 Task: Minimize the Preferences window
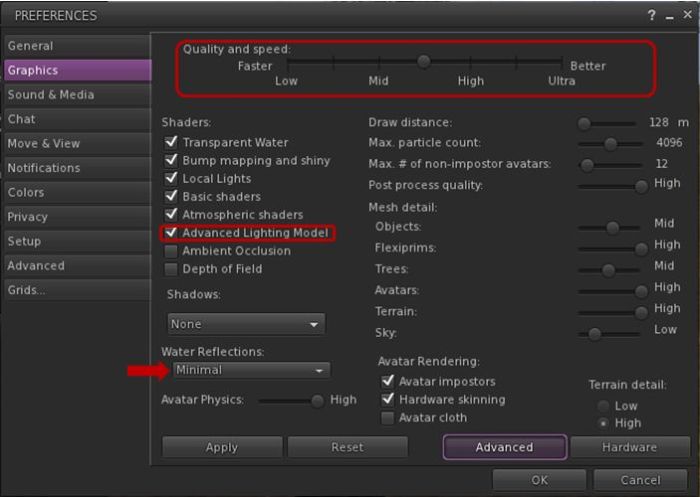pos(669,17)
